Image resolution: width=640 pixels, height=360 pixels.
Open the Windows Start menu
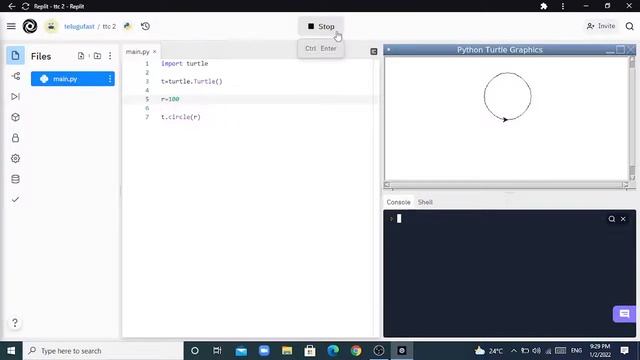point(11,351)
